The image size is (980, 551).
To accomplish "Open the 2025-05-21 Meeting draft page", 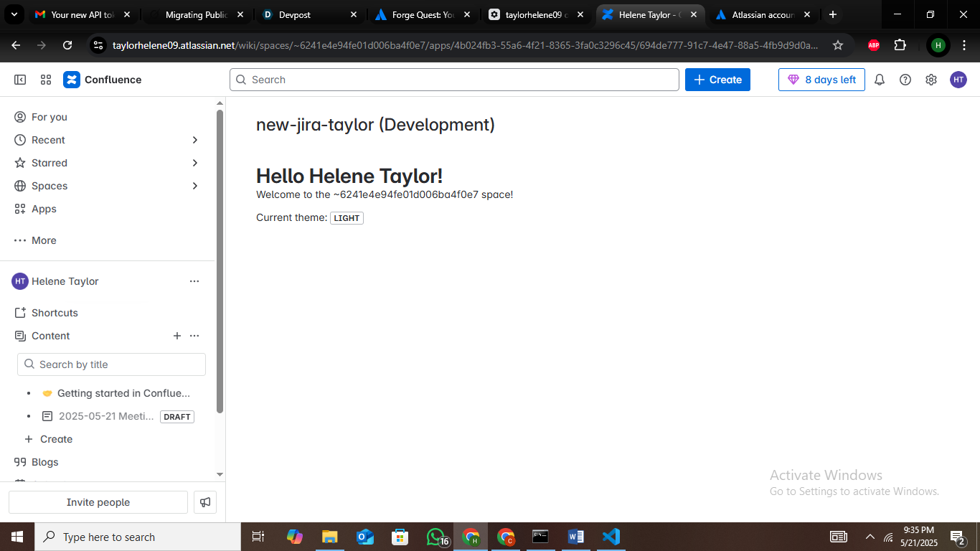I will coord(106,416).
